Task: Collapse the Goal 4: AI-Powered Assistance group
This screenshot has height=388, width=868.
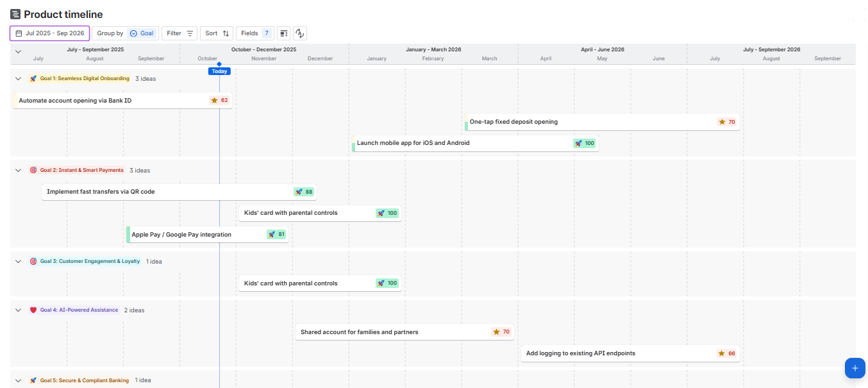Action: pyautogui.click(x=18, y=310)
